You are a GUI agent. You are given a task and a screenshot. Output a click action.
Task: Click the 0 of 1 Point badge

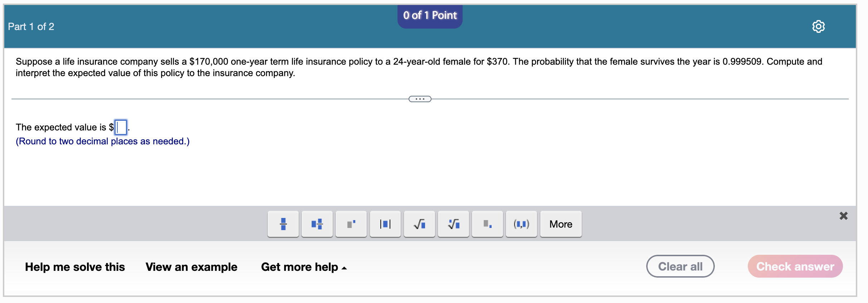coord(429,15)
